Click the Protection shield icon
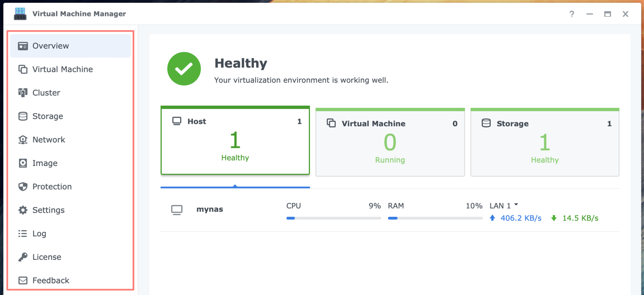The width and height of the screenshot is (644, 295). pyautogui.click(x=22, y=186)
